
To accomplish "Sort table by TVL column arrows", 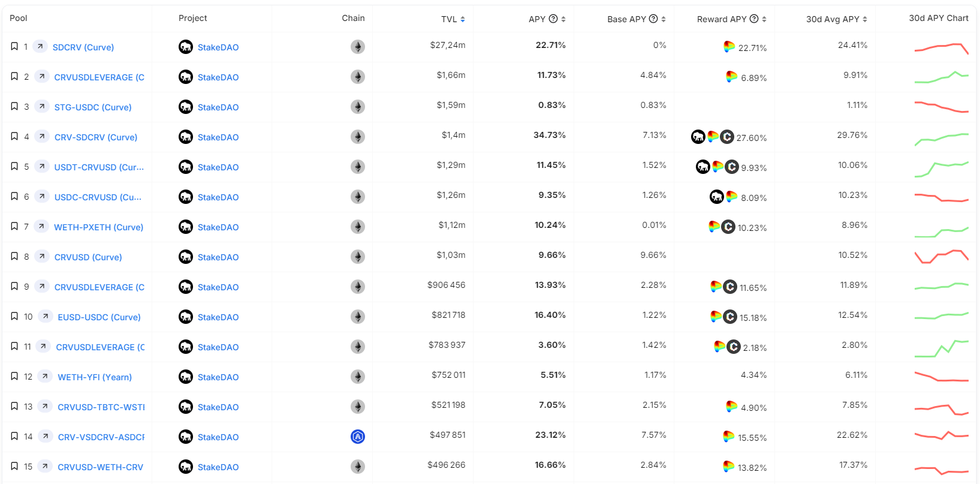I will pos(463,19).
